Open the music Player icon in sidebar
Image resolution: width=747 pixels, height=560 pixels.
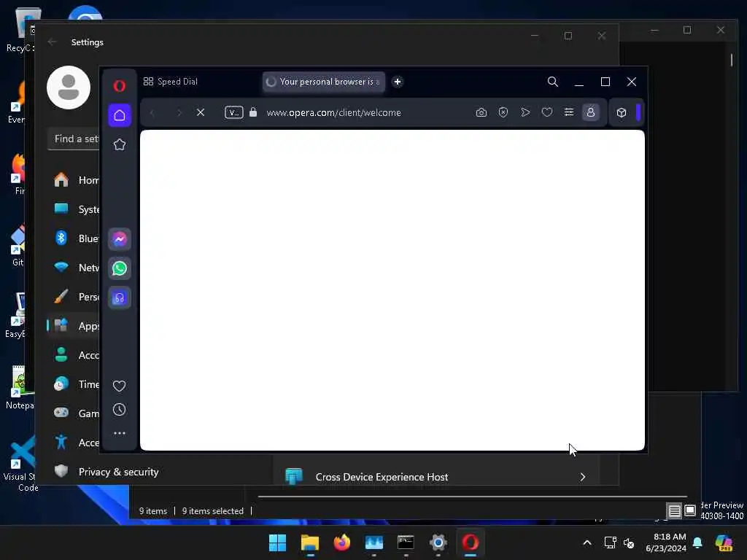click(x=120, y=298)
